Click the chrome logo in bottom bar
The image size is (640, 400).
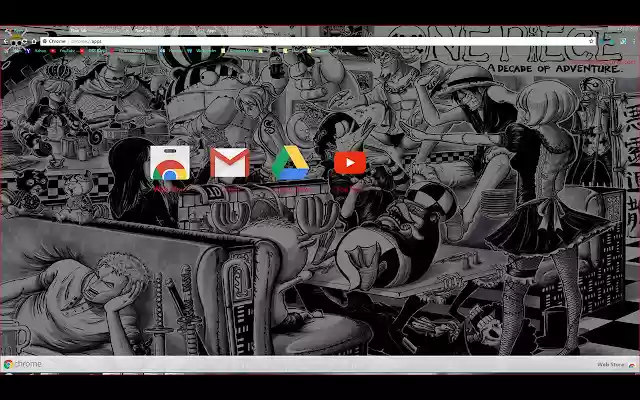point(22,364)
